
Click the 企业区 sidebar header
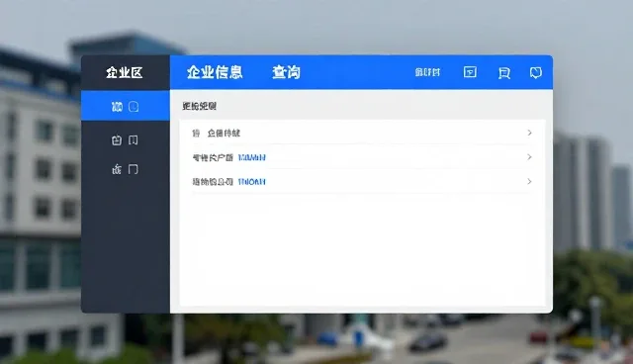tap(125, 72)
